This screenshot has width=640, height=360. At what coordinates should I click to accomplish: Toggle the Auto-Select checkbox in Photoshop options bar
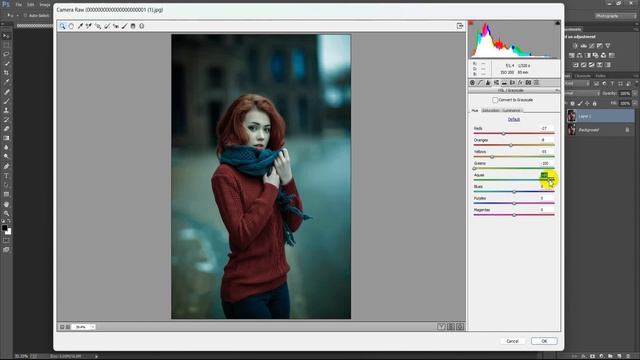25,16
